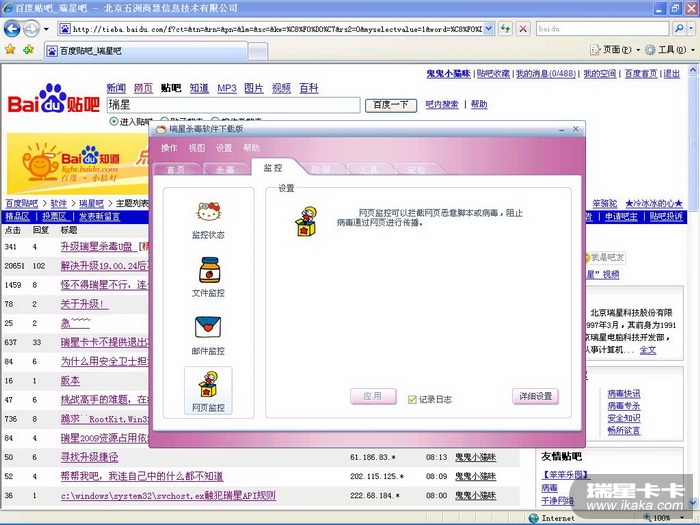Image resolution: width=700 pixels, height=525 pixels.
Task: Open the 新闻 link in Baidu navigation
Action: pos(116,88)
